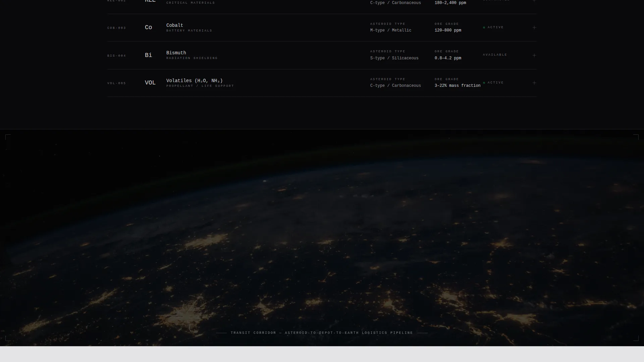Click the Cobalt ACTIVE status indicator
Viewport: 644px width, 362px height.
(x=493, y=27)
